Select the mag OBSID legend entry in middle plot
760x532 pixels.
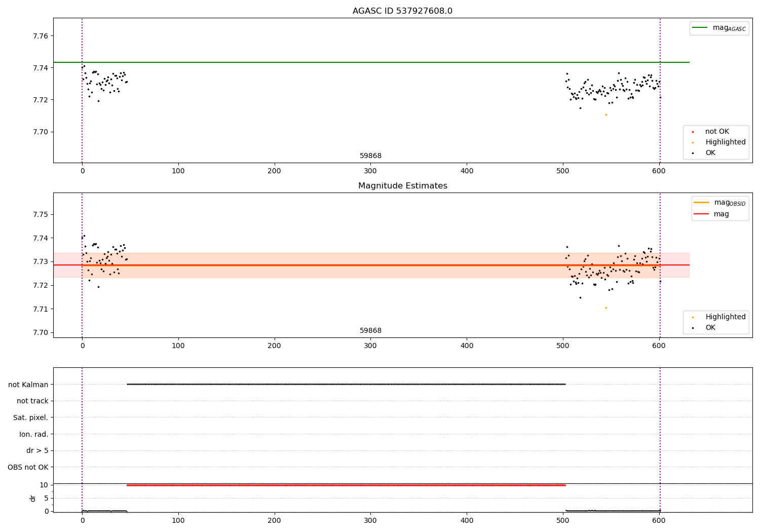coord(720,203)
